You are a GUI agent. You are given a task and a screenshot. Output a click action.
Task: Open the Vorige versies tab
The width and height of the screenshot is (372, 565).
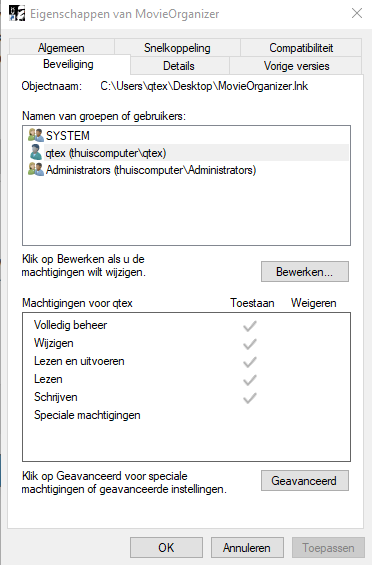[296, 66]
